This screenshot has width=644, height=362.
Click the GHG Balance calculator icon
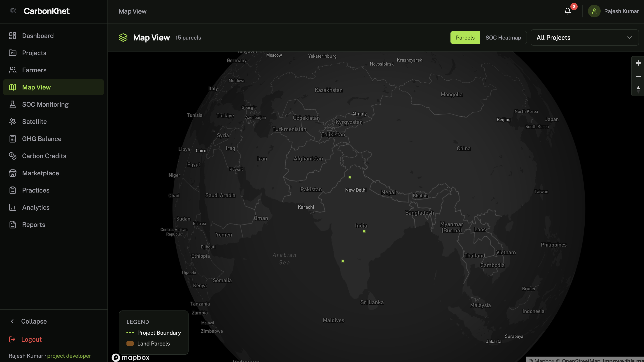pos(12,139)
